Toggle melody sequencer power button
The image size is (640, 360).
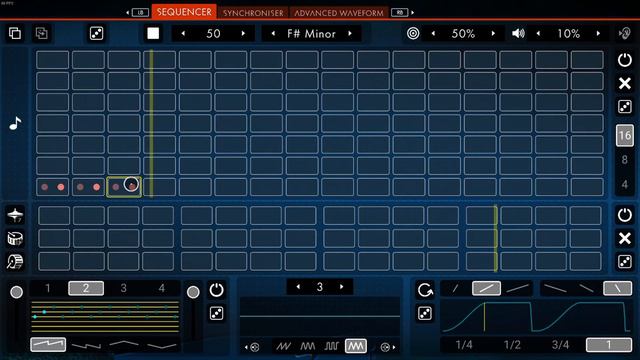click(624, 60)
